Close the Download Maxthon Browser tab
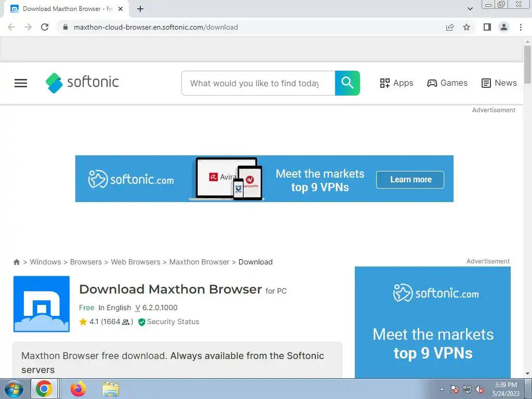The image size is (532, 399). (x=121, y=9)
